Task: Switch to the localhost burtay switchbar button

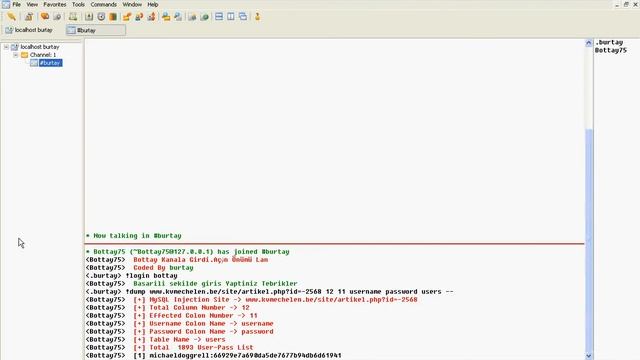Action: pyautogui.click(x=29, y=30)
